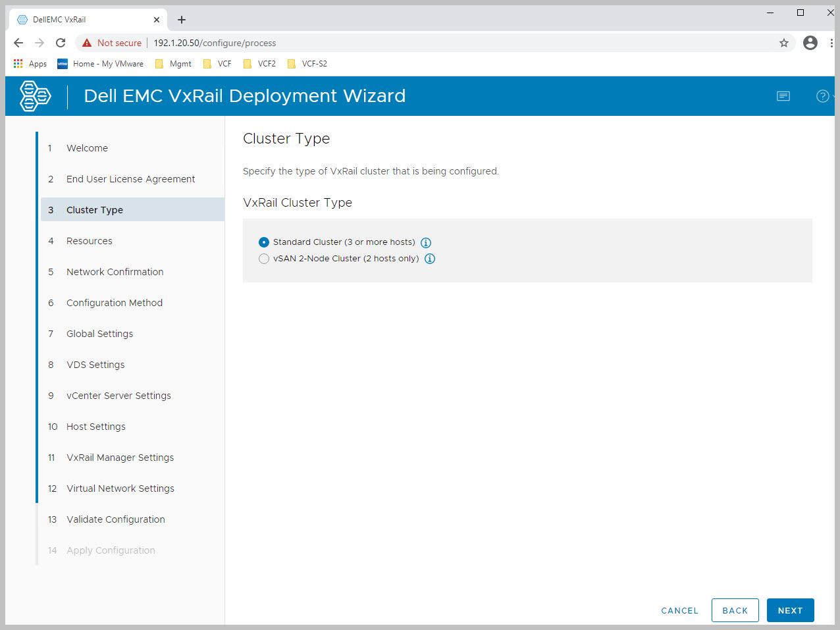Expand the Mgmt bookmarks folder
Image resolution: width=840 pixels, height=630 pixels.
coord(173,64)
